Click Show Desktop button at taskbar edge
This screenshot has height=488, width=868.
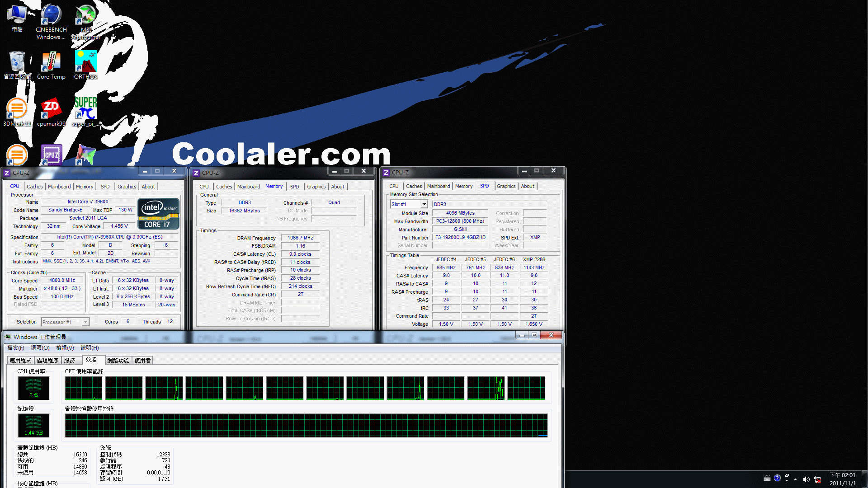[864, 479]
